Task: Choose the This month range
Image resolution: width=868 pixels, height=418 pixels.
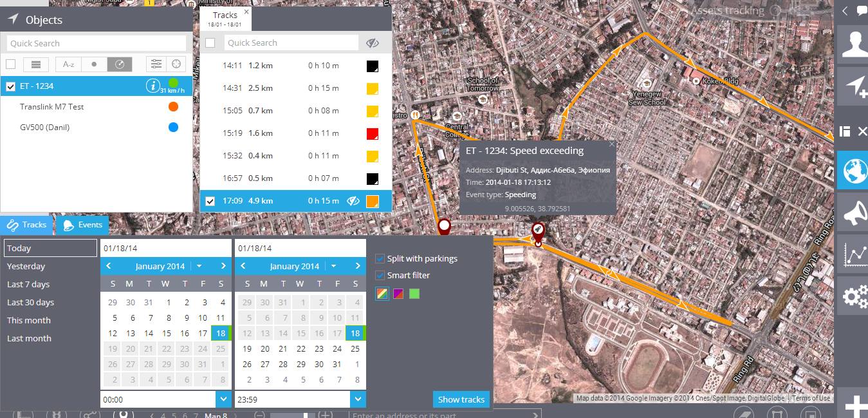Action: [x=29, y=320]
